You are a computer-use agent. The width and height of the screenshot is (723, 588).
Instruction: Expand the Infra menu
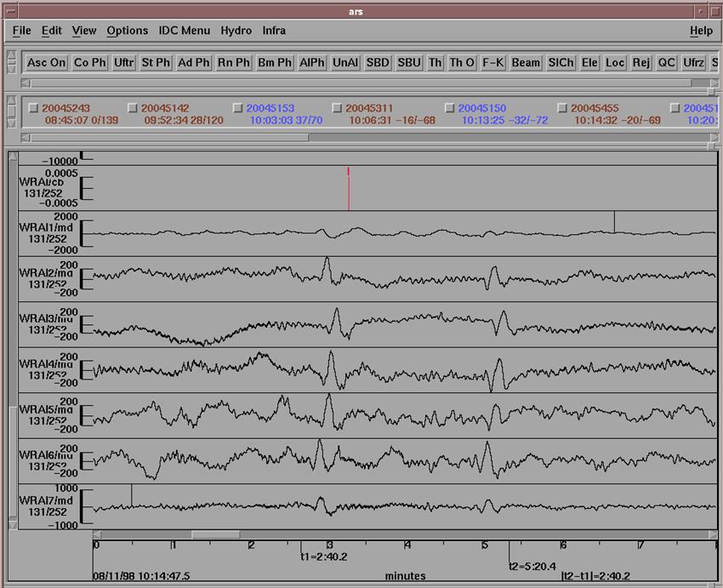[x=274, y=31]
